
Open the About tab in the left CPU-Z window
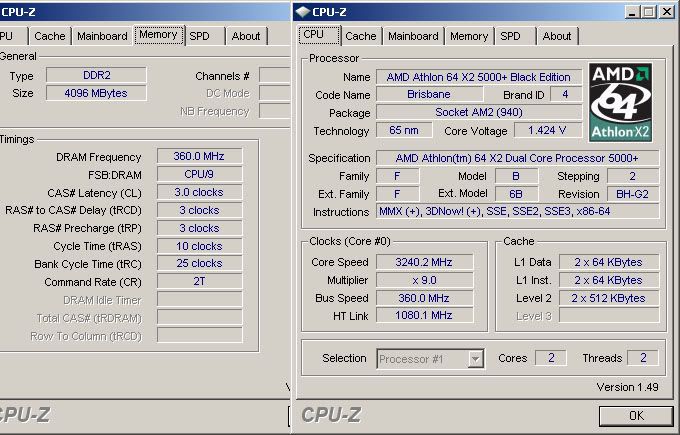pyautogui.click(x=246, y=36)
